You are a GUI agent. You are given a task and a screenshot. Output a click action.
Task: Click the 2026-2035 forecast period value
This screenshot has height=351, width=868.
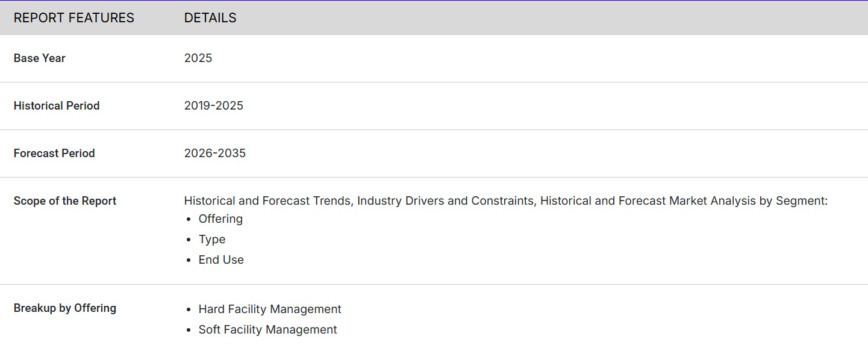[215, 154]
